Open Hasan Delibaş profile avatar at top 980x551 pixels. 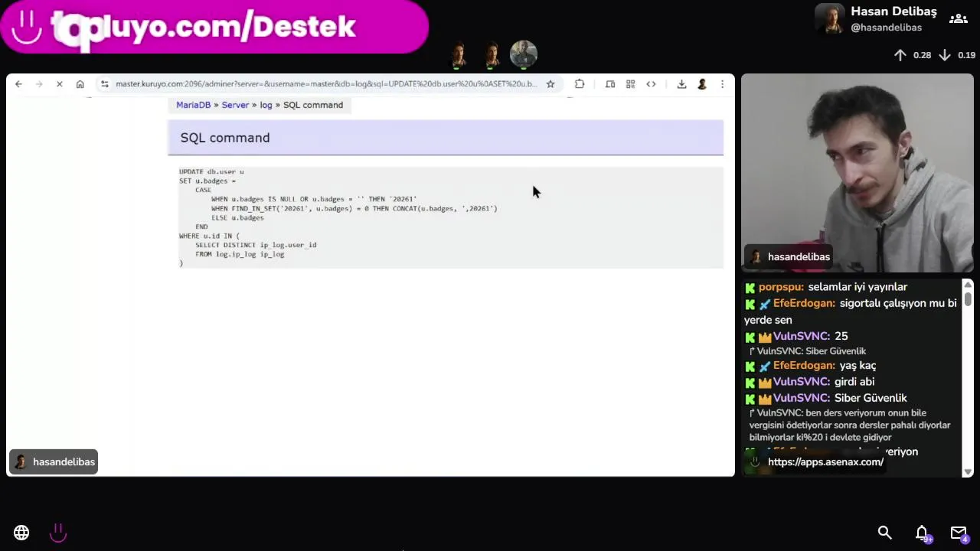[829, 19]
